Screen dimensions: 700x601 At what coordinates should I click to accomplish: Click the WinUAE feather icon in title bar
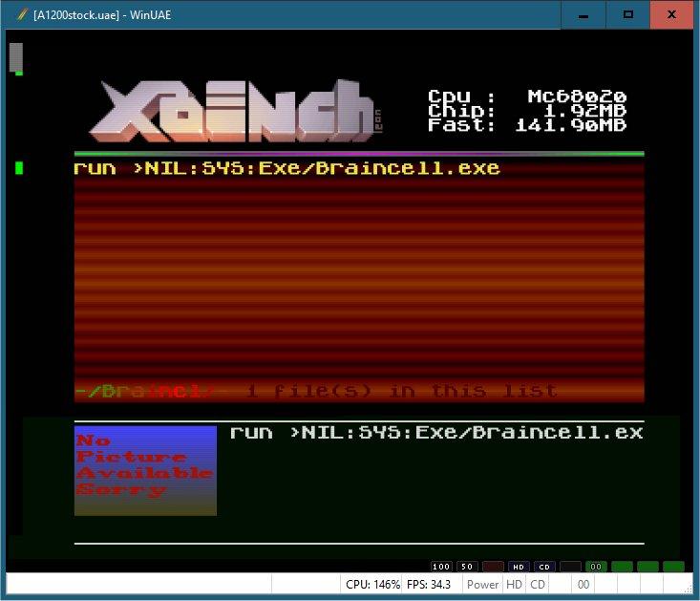tap(21, 14)
